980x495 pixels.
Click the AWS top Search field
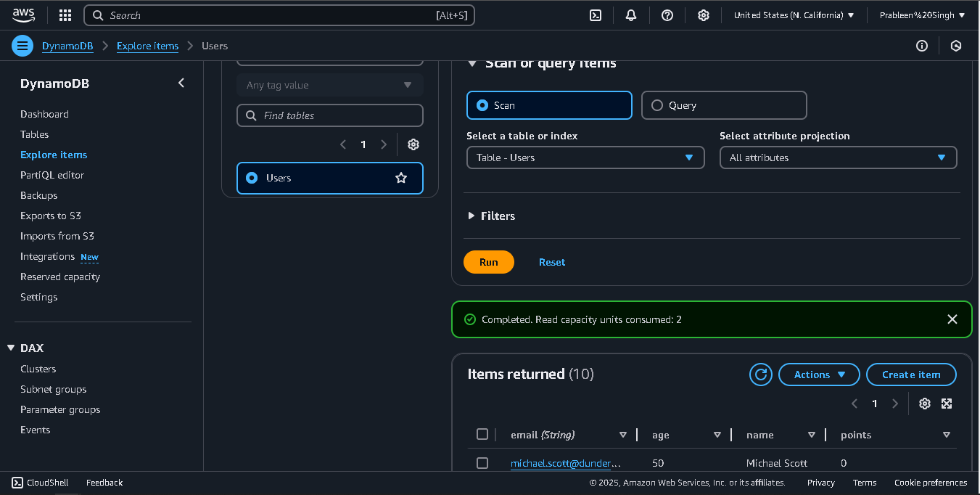[279, 15]
